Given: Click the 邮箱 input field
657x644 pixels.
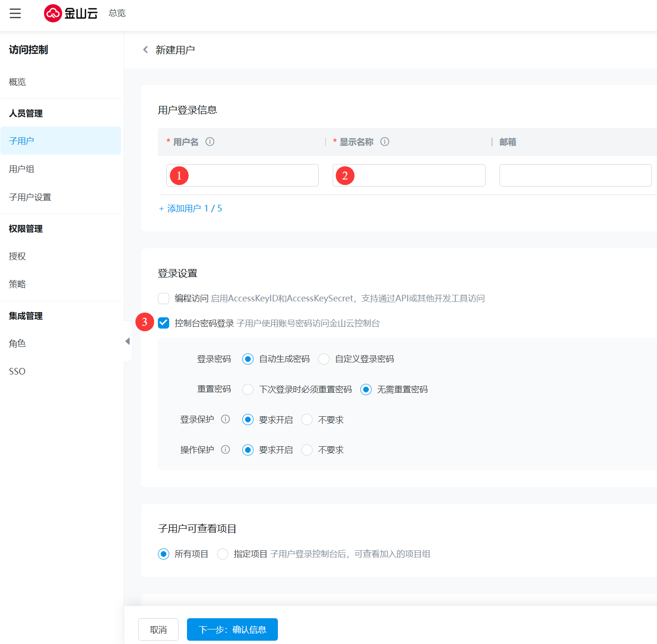Looking at the screenshot, I should 575,175.
